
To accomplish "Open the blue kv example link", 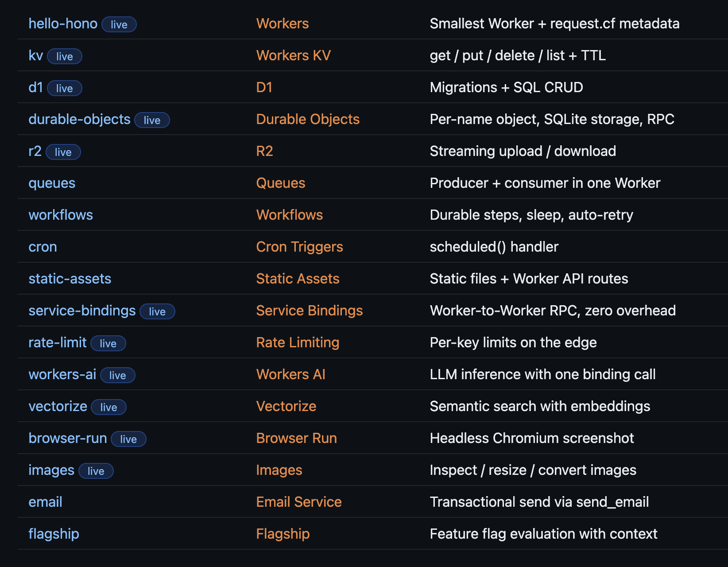I will tap(36, 55).
